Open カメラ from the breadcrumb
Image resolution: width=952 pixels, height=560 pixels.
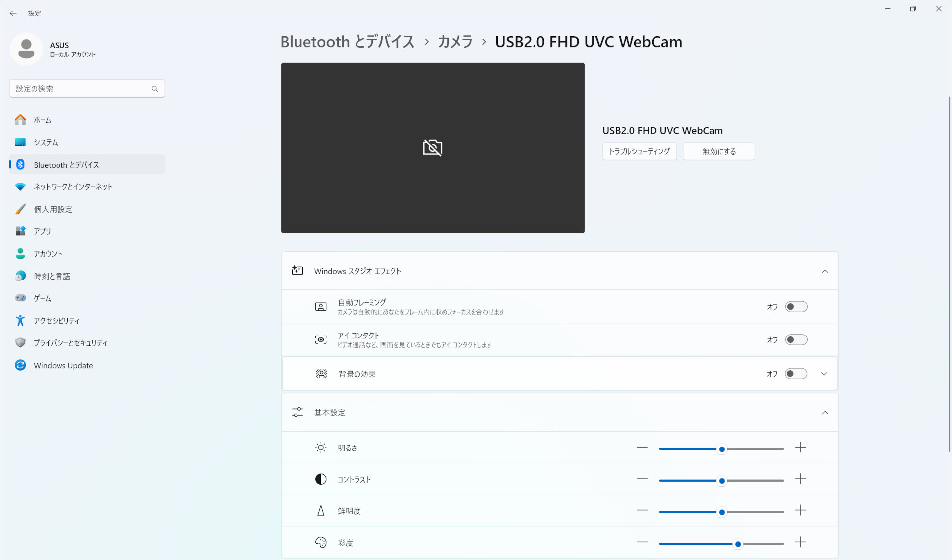point(454,42)
